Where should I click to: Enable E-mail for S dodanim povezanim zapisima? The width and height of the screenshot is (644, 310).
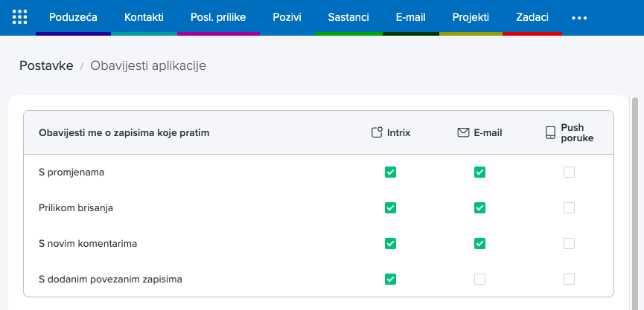(x=479, y=280)
